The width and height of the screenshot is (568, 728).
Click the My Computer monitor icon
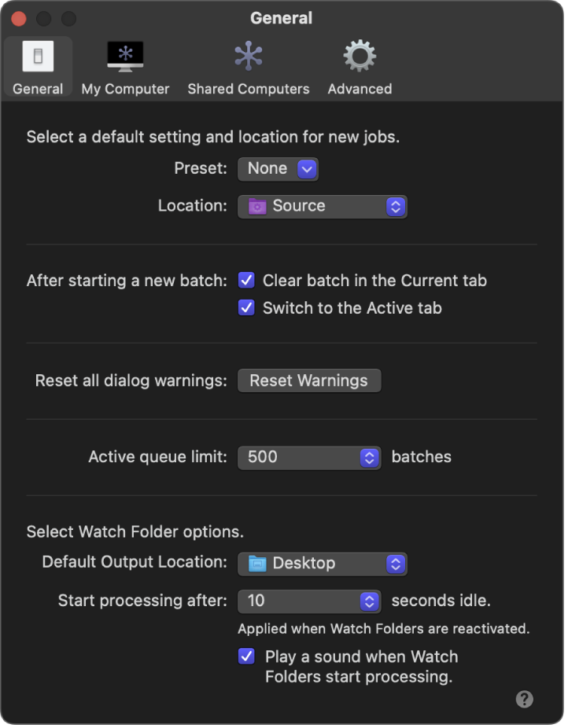124,55
